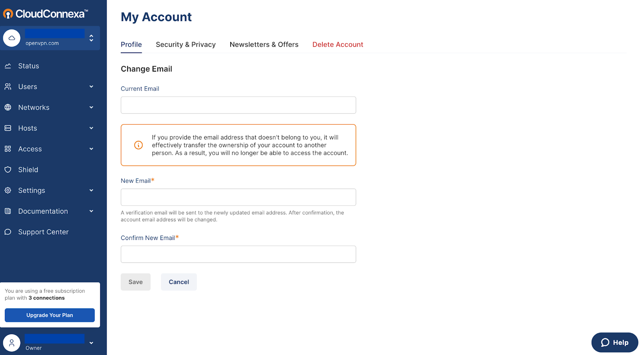The image size is (644, 355).
Task: Click the Shield icon in sidebar
Action: click(8, 170)
